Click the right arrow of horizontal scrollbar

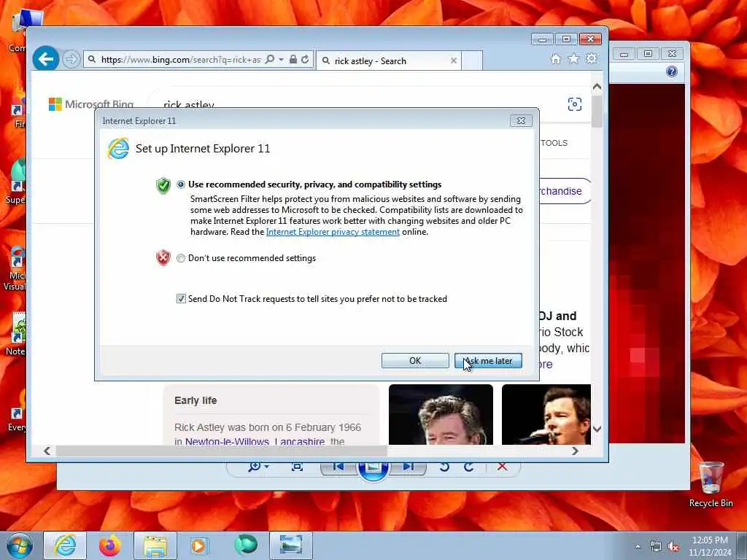pyautogui.click(x=575, y=451)
